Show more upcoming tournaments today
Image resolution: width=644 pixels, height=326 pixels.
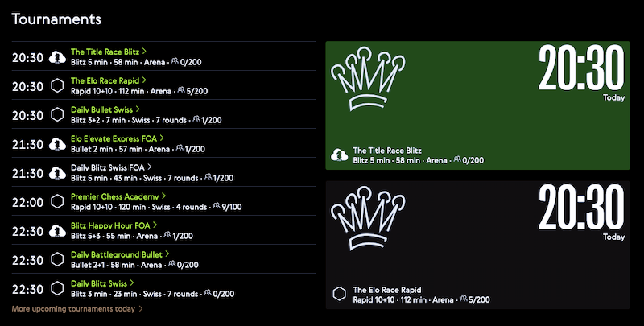tap(73, 309)
